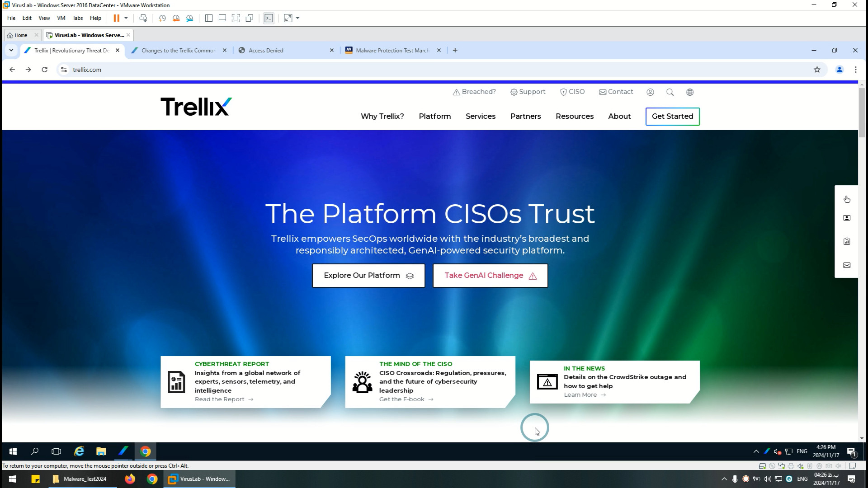Open the Contact link

616,92
